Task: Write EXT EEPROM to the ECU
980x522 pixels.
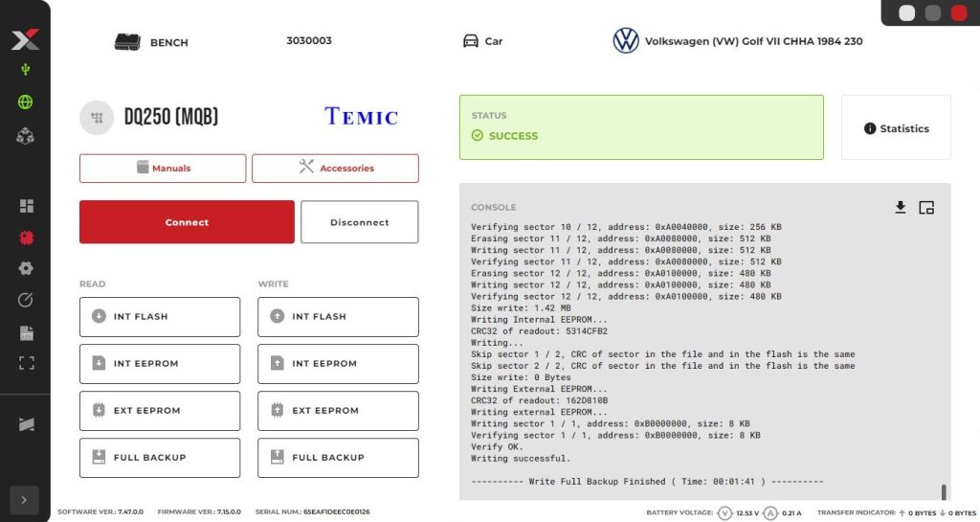Action: (338, 411)
